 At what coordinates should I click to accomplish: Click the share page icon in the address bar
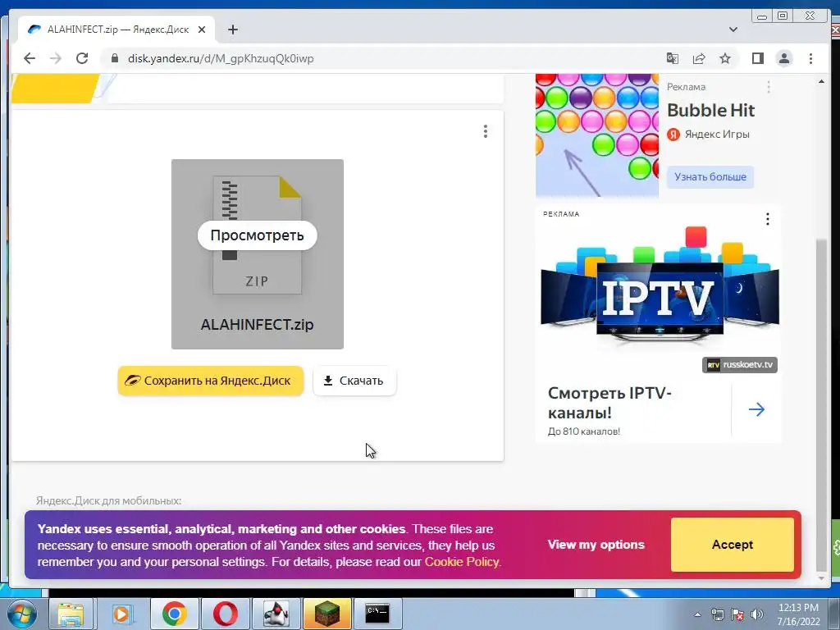tap(699, 58)
